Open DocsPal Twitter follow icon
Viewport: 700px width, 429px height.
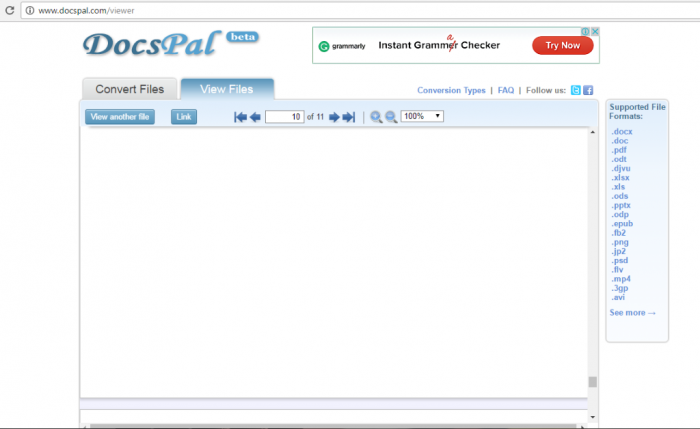pos(576,90)
